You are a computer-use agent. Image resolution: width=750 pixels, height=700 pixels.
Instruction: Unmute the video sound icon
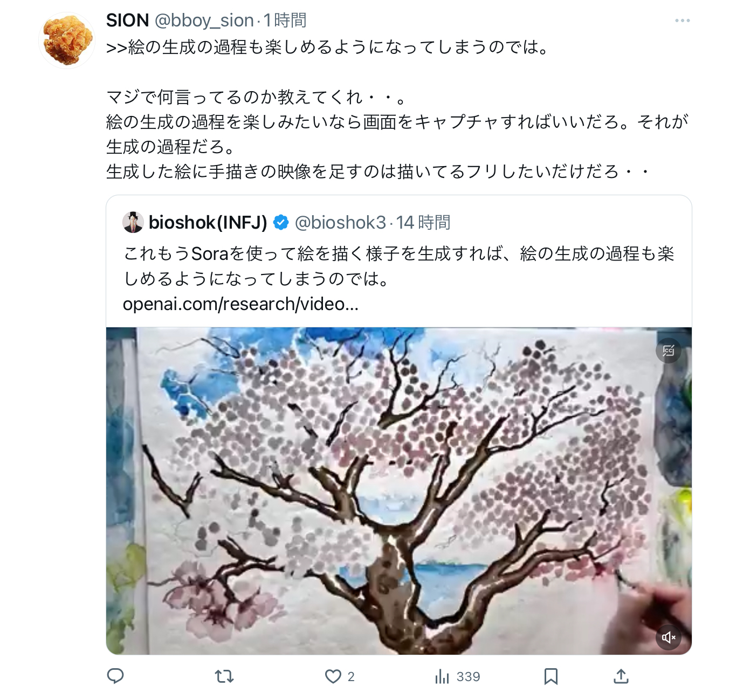(669, 637)
